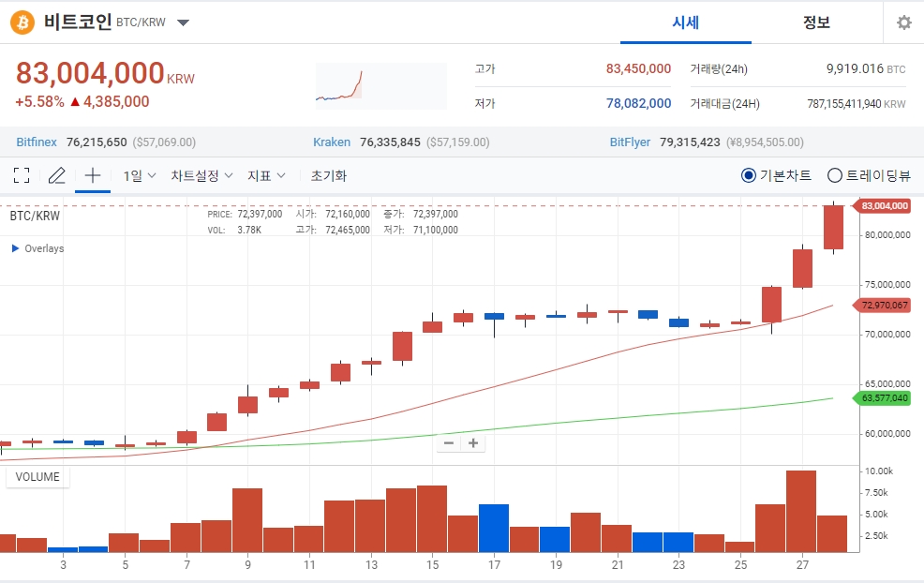Click the 9,919.016 BTC volume value
Screen dimensions: 924x583
click(866, 69)
